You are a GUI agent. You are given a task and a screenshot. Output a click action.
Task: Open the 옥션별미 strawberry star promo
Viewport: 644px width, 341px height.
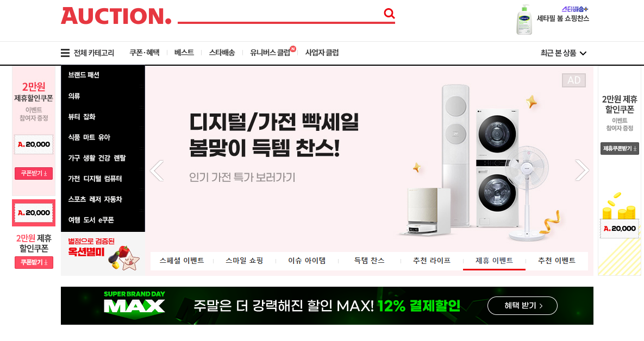[x=103, y=254]
